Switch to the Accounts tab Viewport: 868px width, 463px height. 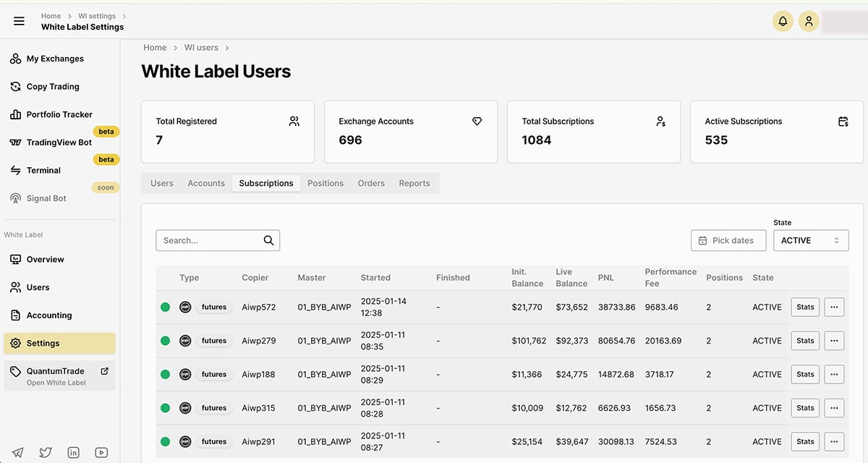[206, 183]
